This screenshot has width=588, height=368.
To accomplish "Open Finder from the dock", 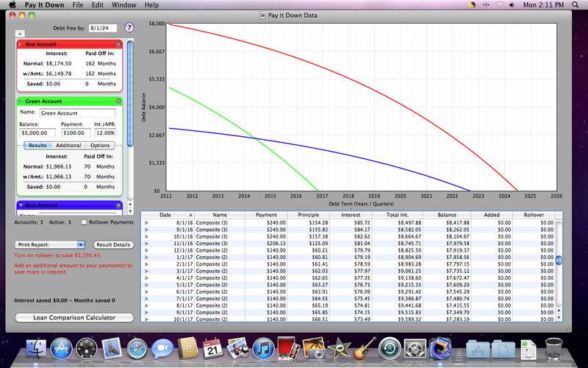I will [36, 348].
